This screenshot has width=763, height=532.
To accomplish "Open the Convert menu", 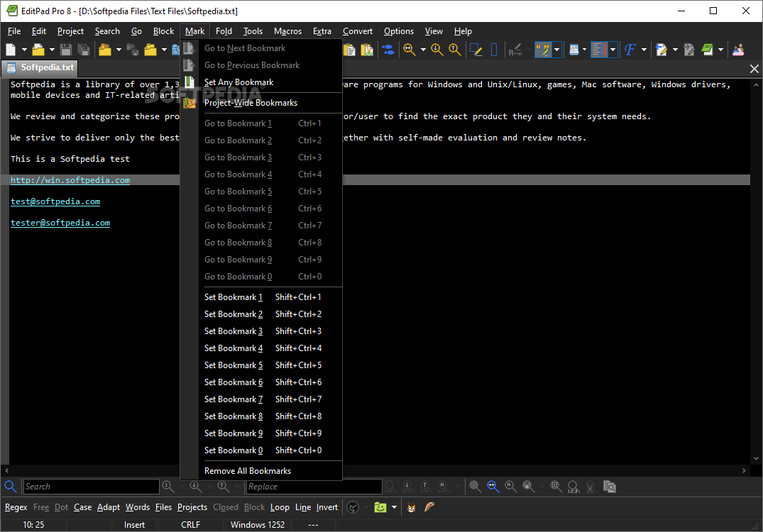I will (x=358, y=31).
